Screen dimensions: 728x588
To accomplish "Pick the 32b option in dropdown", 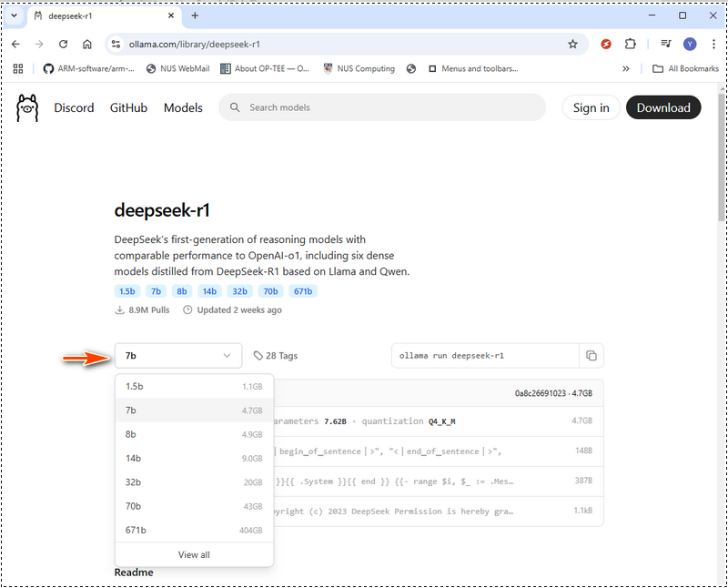I will coord(194,482).
